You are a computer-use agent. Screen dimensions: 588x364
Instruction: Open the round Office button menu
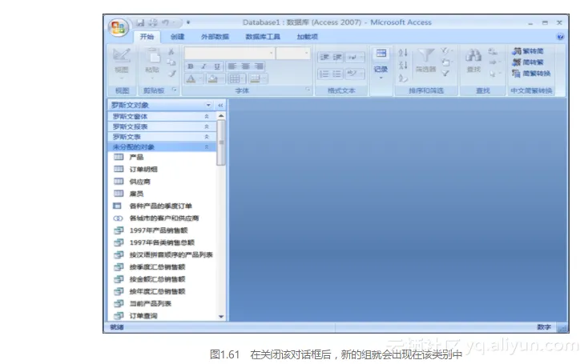(118, 27)
